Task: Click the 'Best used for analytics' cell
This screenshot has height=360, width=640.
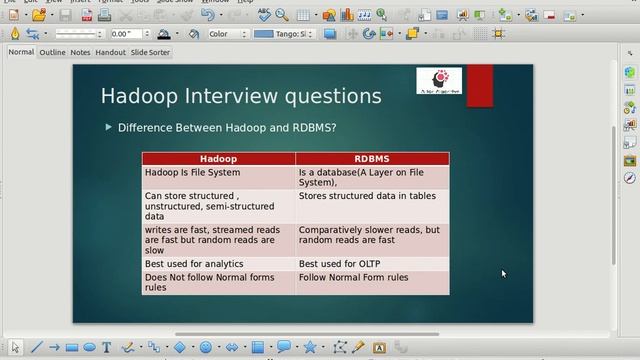Action: coord(218,264)
